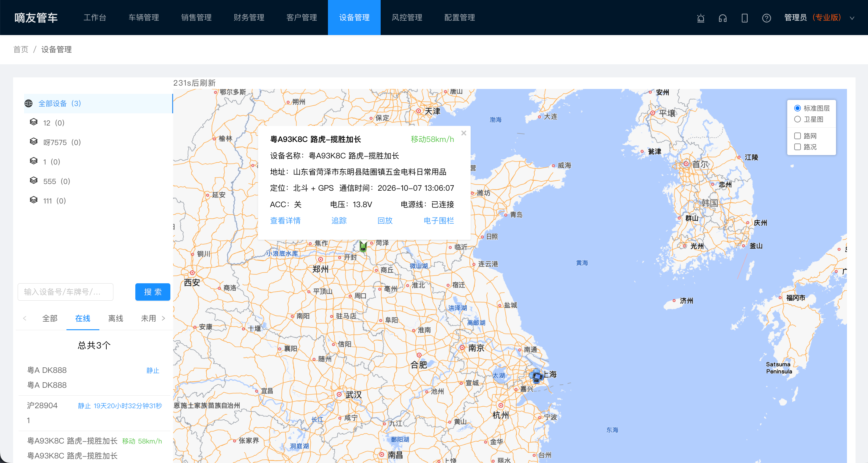Viewport: 868px width, 463px height.
Task: Click the headset customer service icon
Action: tap(722, 18)
